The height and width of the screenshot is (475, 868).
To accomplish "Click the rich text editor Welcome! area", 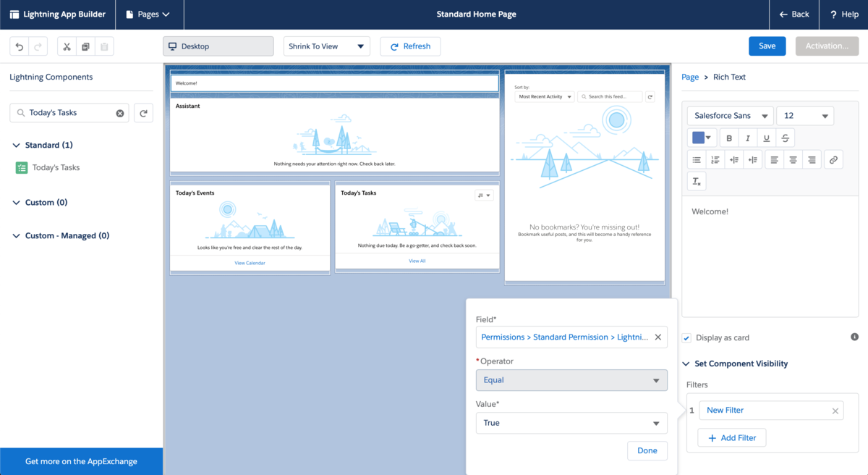I will 770,257.
